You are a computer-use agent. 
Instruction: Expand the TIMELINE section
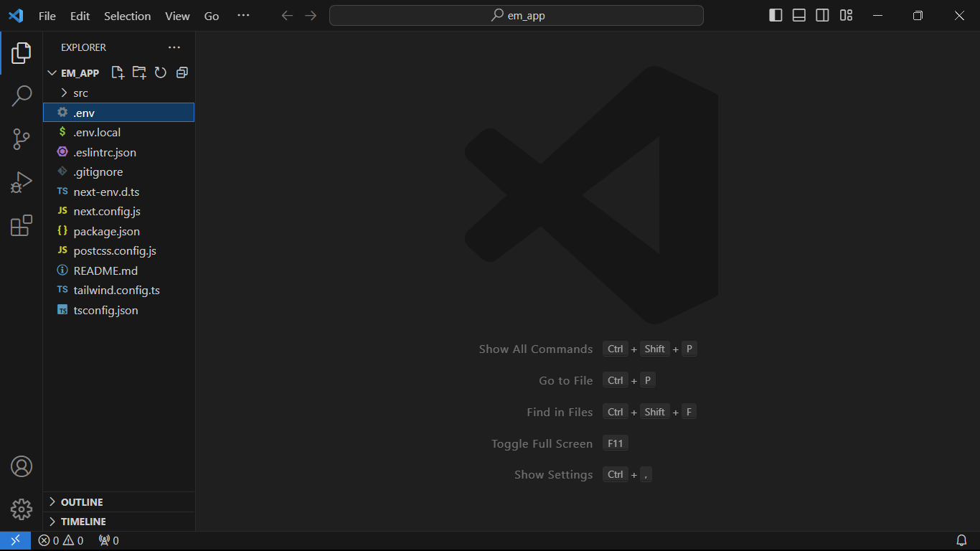click(x=119, y=522)
